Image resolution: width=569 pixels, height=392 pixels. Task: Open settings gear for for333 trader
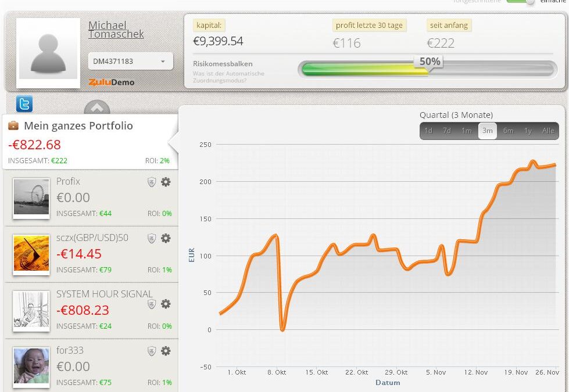(166, 351)
